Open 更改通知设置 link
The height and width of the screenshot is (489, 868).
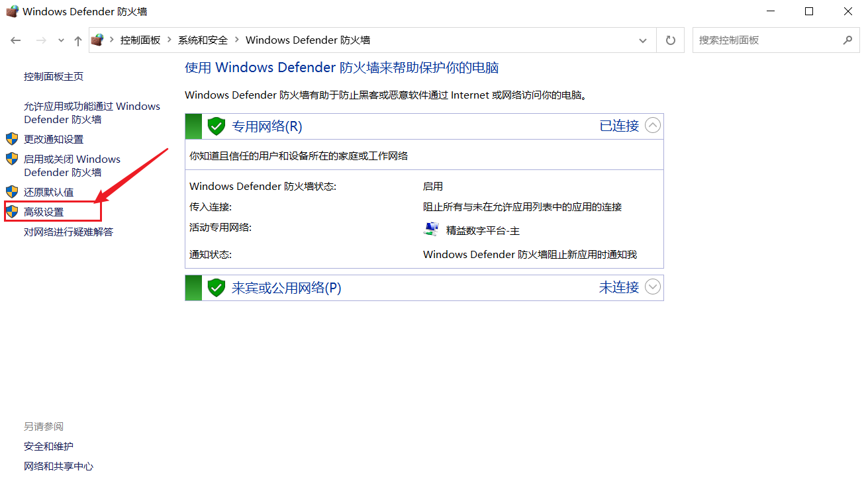point(54,140)
